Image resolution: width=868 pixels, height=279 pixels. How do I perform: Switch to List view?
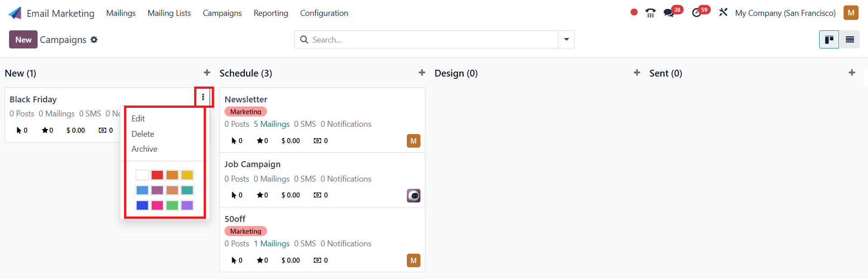tap(850, 39)
